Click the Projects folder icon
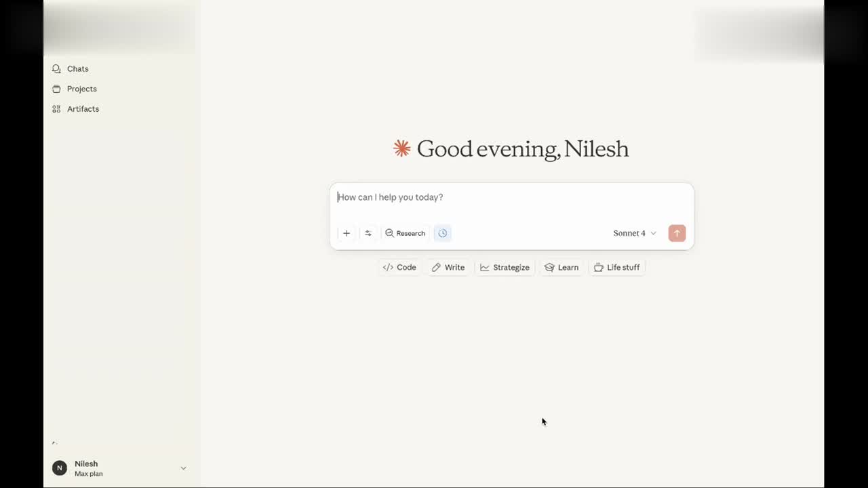 pyautogui.click(x=56, y=89)
